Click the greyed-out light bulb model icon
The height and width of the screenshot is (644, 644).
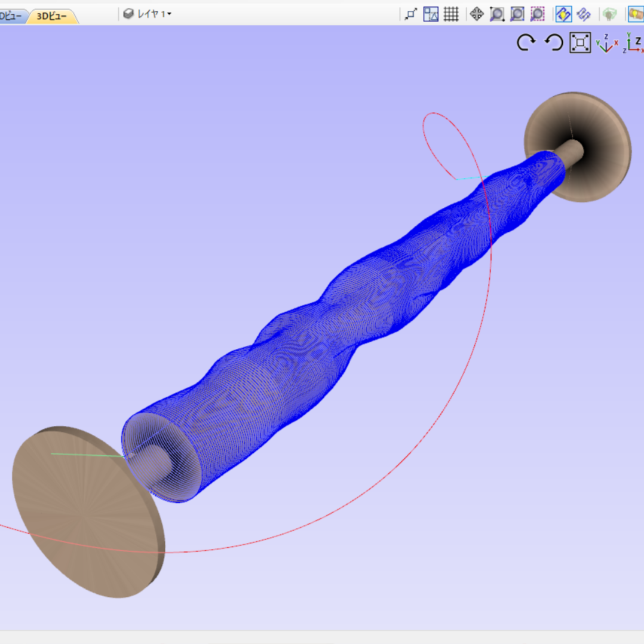coord(610,14)
